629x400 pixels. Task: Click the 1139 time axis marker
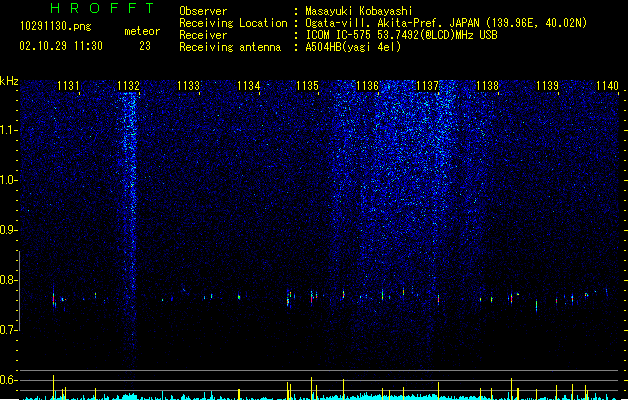(x=547, y=86)
